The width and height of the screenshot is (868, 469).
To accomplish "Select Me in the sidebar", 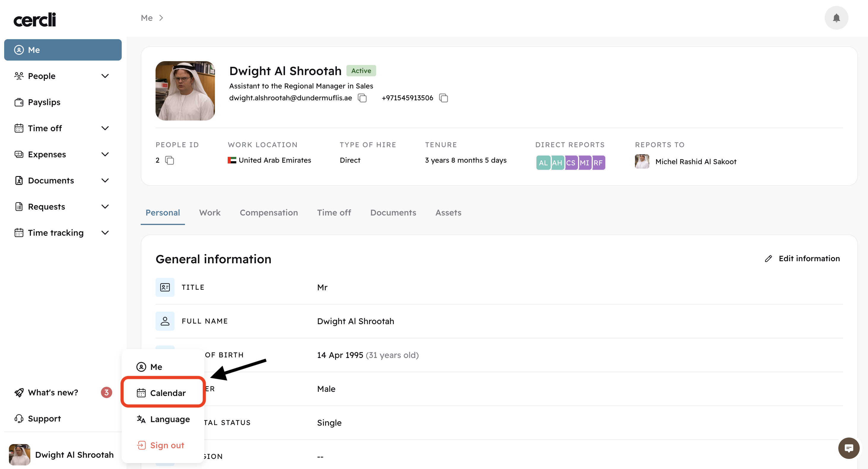I will (63, 50).
